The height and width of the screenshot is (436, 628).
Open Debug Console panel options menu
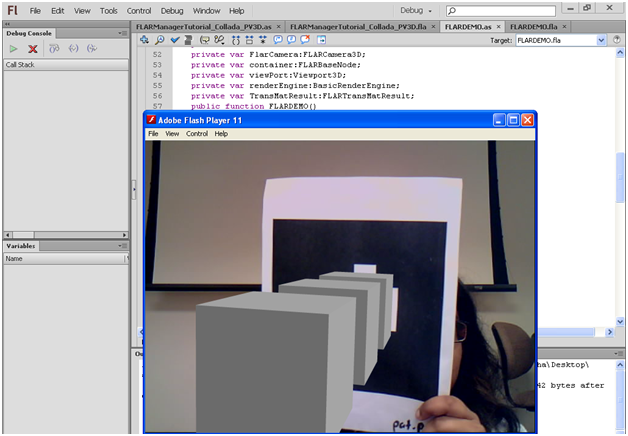pos(123,33)
